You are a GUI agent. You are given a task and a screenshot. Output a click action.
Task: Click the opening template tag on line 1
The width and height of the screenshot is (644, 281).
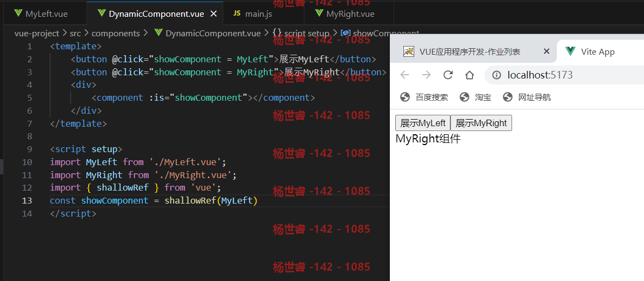click(76, 47)
